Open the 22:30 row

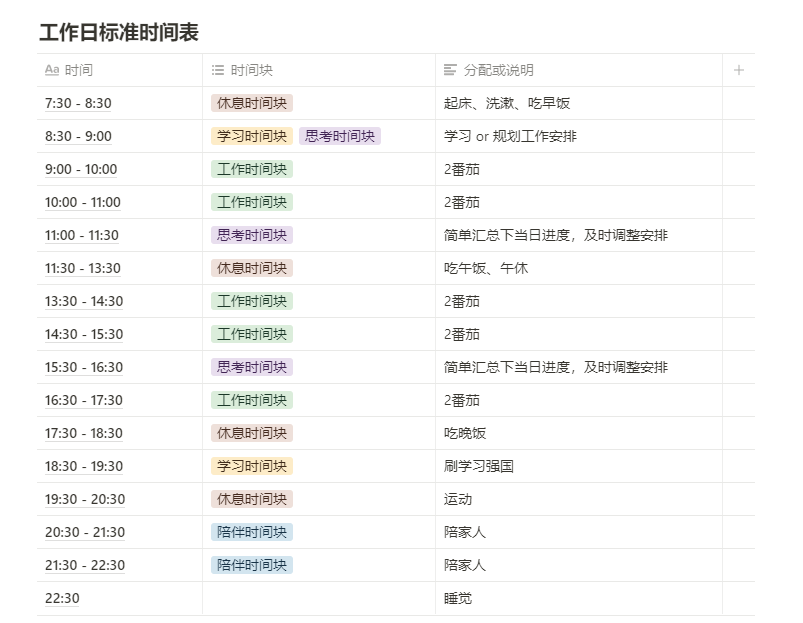[62, 598]
